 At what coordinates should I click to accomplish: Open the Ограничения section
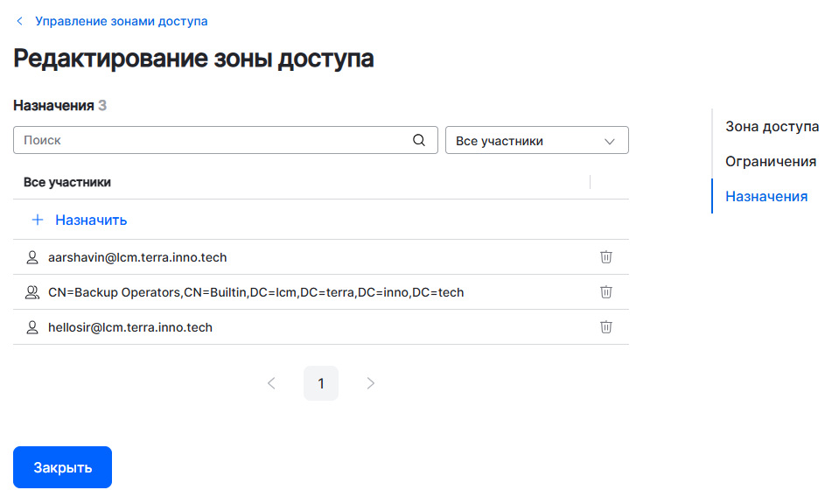pos(771,161)
